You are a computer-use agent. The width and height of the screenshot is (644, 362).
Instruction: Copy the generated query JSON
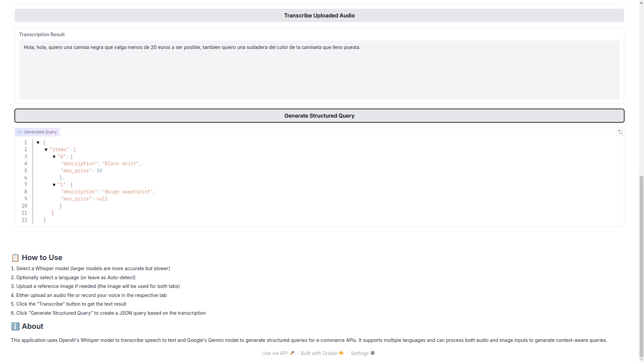pyautogui.click(x=620, y=132)
